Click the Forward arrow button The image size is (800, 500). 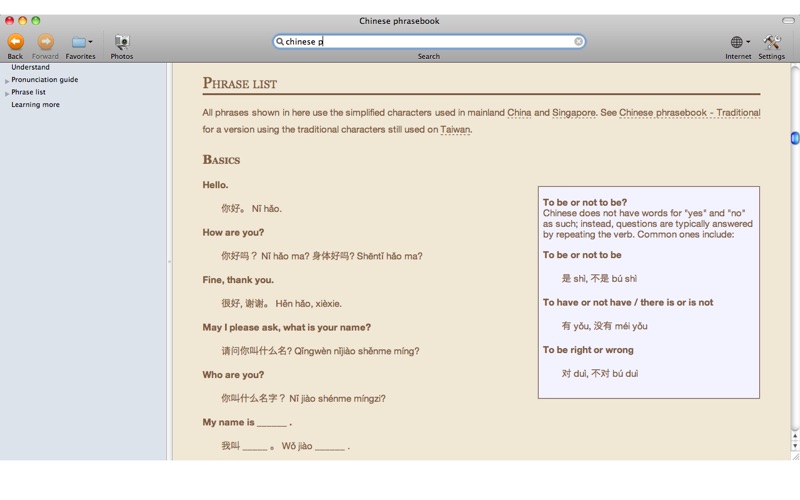45,42
